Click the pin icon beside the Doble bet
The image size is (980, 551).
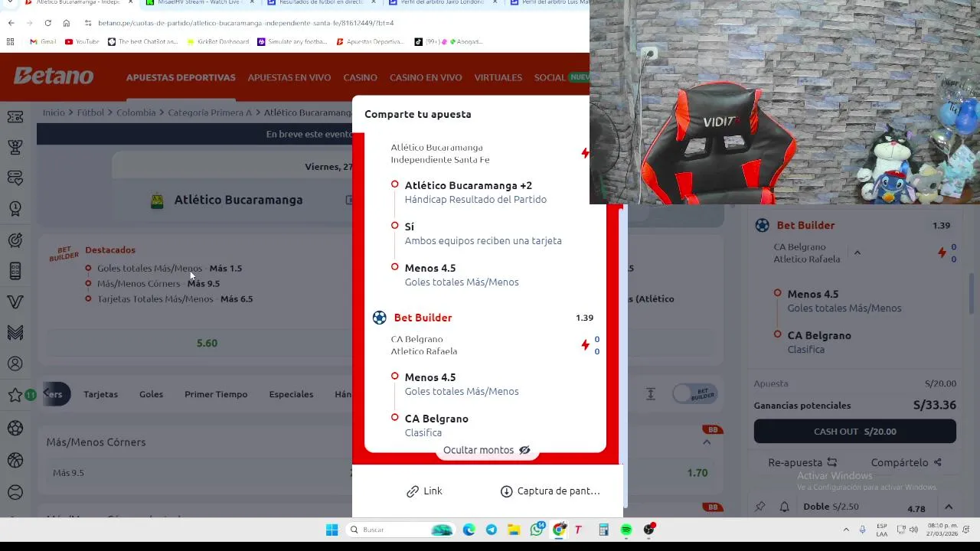pyautogui.click(x=760, y=507)
